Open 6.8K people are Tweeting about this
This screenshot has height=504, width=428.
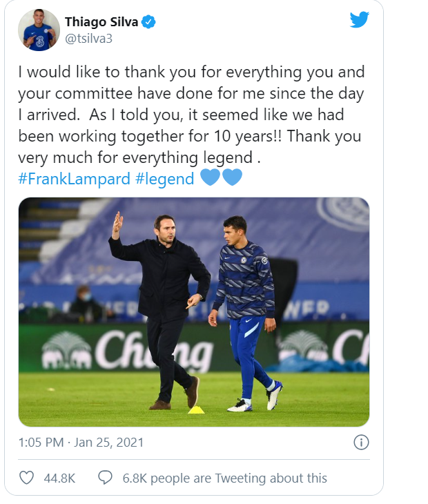[x=224, y=478]
